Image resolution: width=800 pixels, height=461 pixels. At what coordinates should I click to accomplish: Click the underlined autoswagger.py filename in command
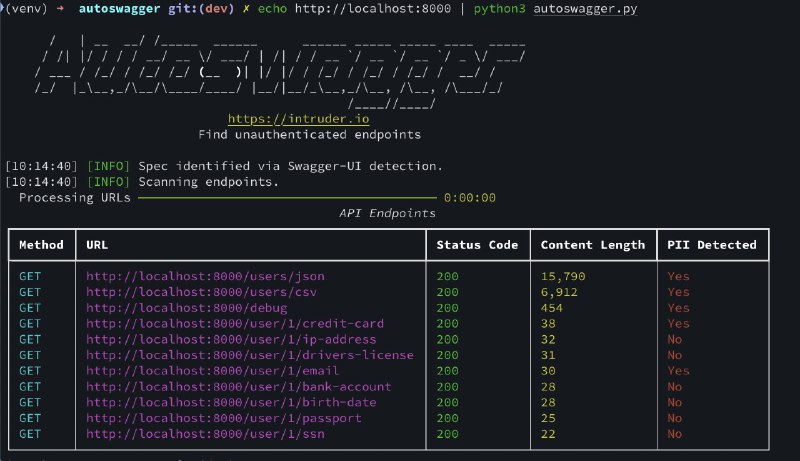pyautogui.click(x=585, y=9)
